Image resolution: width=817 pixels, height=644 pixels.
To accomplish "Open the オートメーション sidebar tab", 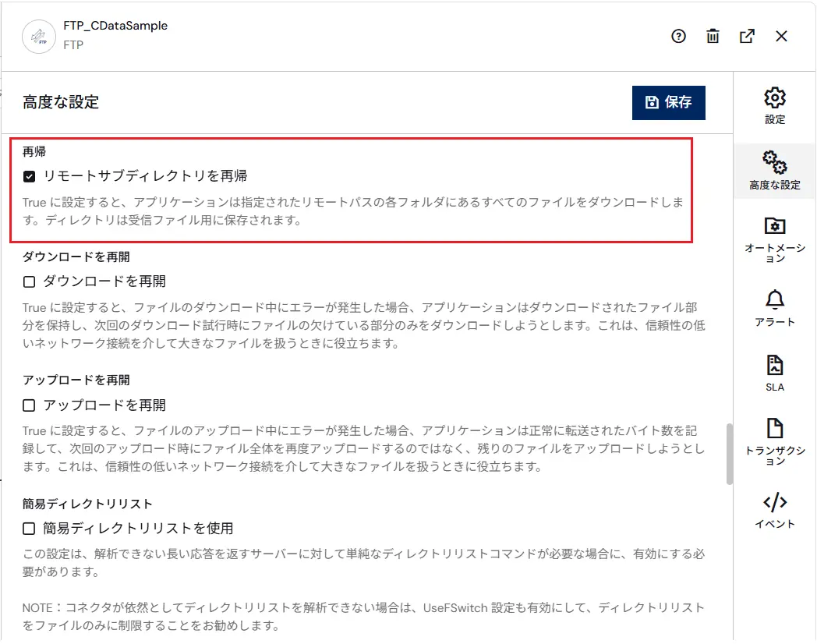I will tap(775, 239).
